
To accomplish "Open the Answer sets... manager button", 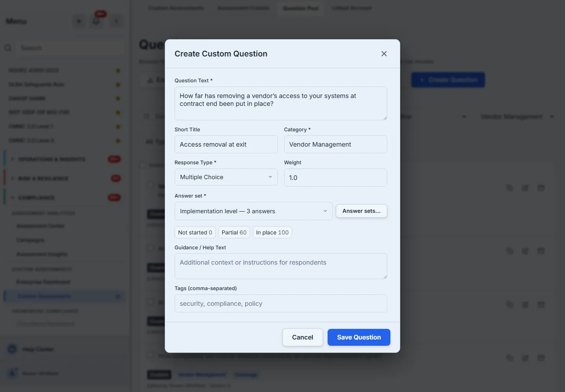I will tap(361, 211).
